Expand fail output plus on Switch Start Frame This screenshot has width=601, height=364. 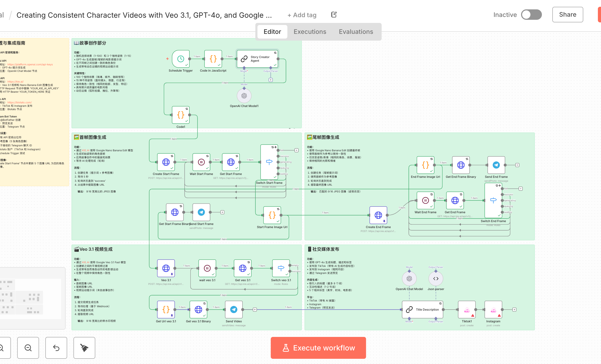click(296, 150)
